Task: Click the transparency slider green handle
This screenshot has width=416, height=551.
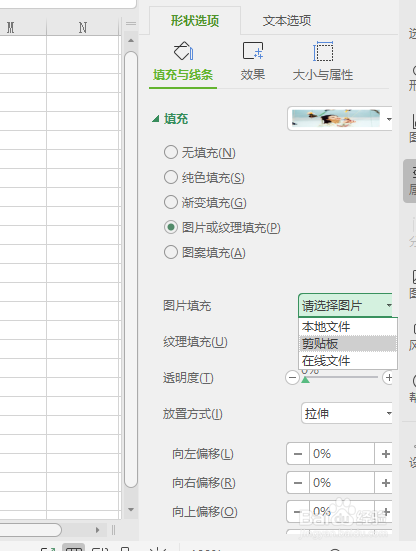Action: (306, 380)
